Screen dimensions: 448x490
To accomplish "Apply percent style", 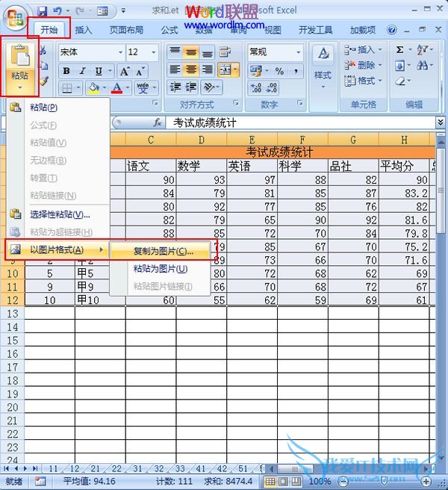I will pos(279,71).
